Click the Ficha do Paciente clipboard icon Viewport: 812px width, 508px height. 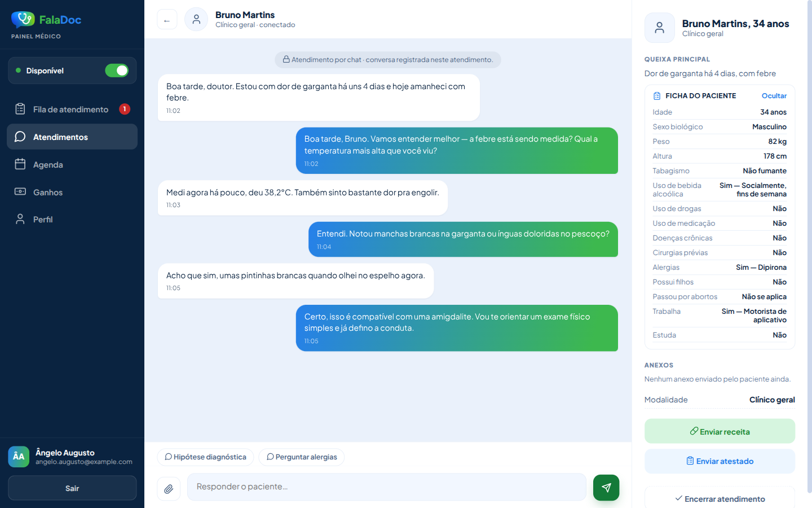(x=657, y=96)
